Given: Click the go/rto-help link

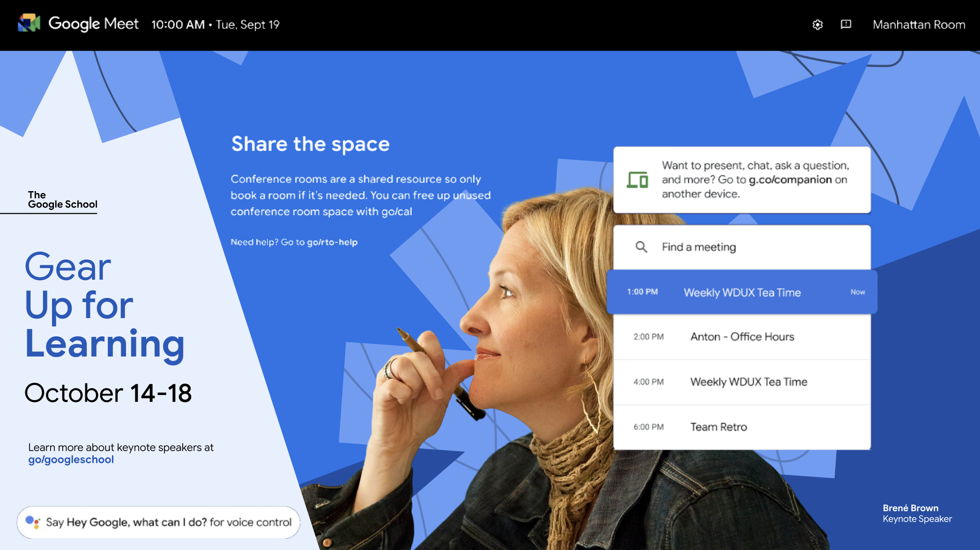Looking at the screenshot, I should click(332, 242).
